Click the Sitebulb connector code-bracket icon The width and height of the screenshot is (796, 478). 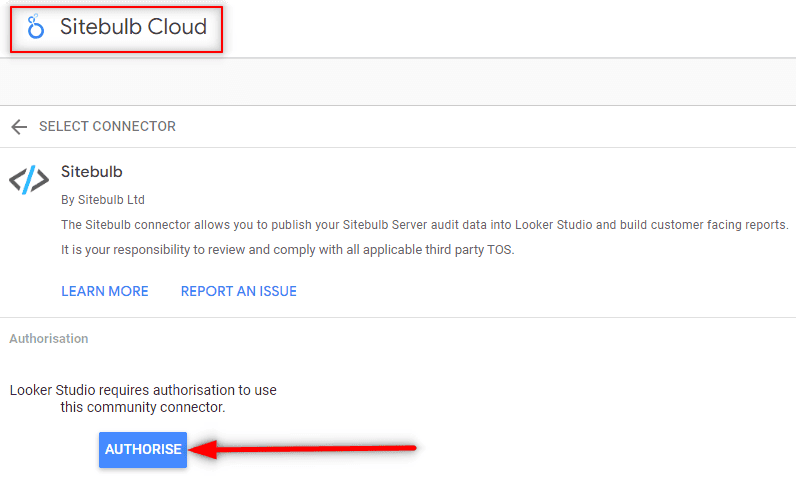click(29, 180)
